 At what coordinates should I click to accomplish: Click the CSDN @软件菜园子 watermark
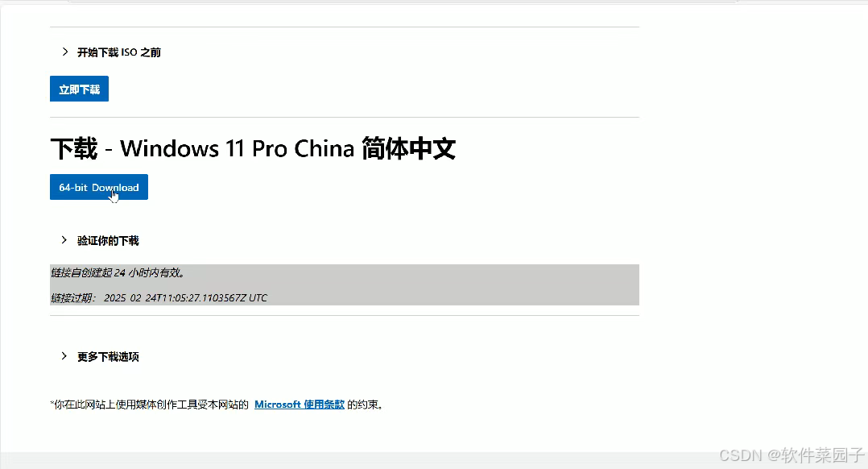coord(792,455)
